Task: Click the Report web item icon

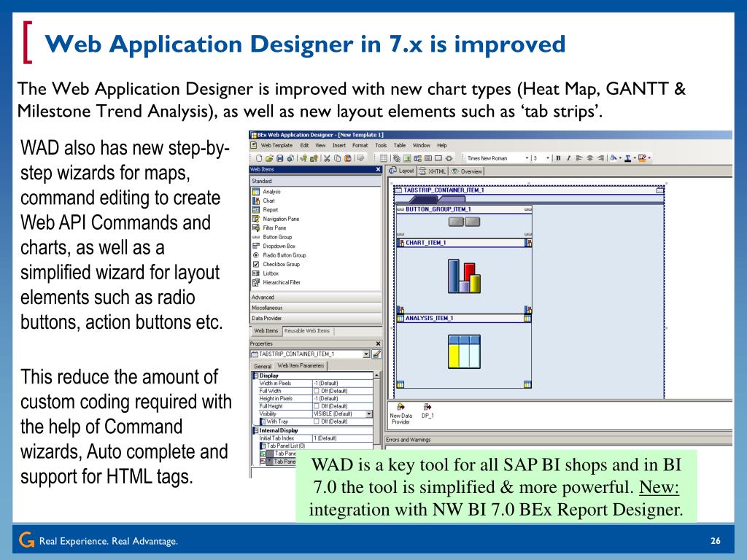Action: 256,209
